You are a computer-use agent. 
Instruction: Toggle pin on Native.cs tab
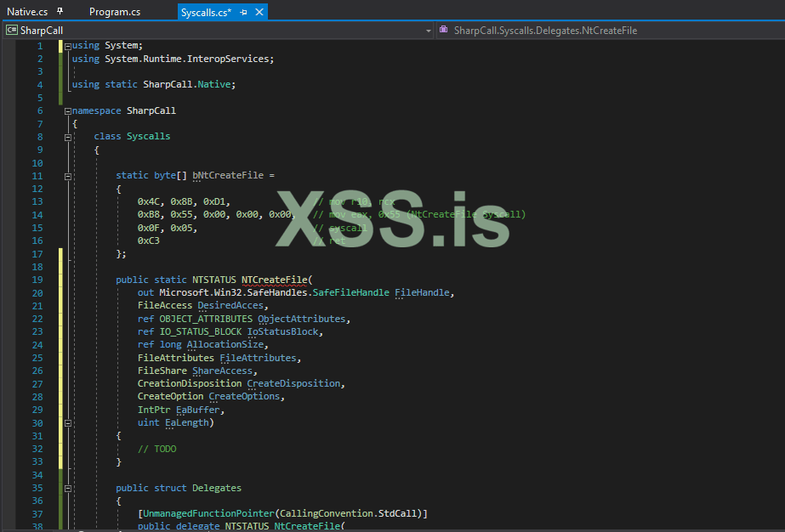(60, 11)
